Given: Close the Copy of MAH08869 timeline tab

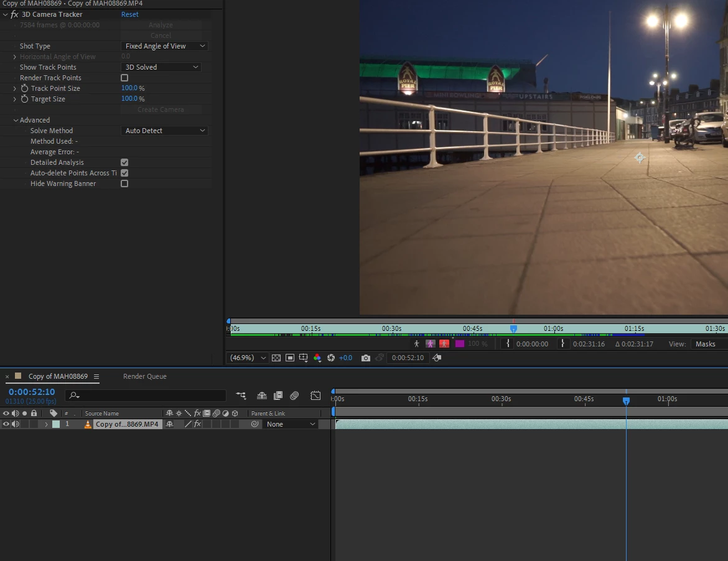Looking at the screenshot, I should [7, 376].
